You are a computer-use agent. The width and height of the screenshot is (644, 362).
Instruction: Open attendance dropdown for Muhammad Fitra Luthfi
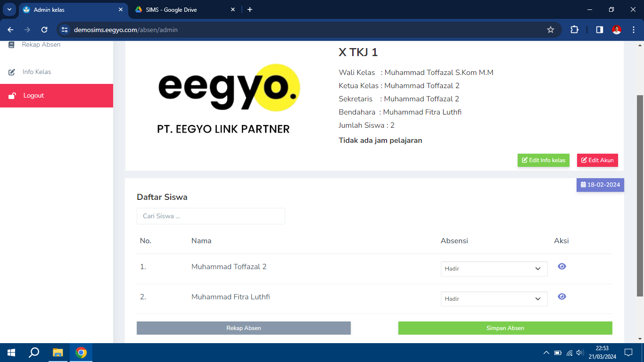click(x=494, y=299)
